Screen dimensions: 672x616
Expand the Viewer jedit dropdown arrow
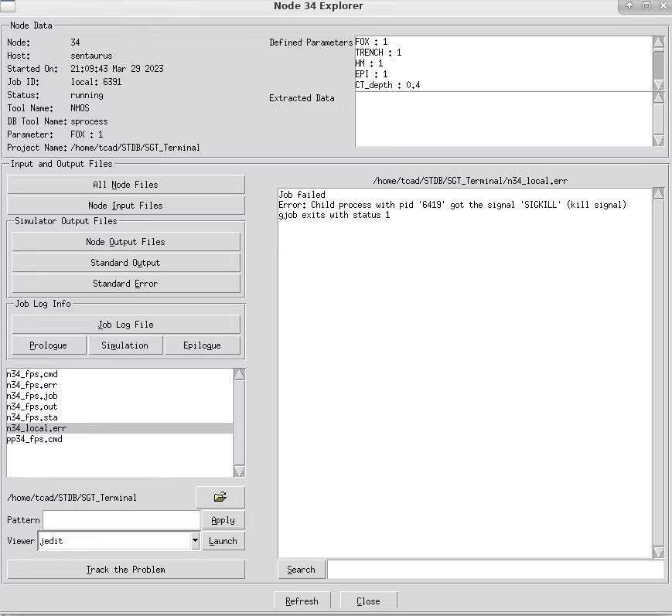[x=195, y=540]
